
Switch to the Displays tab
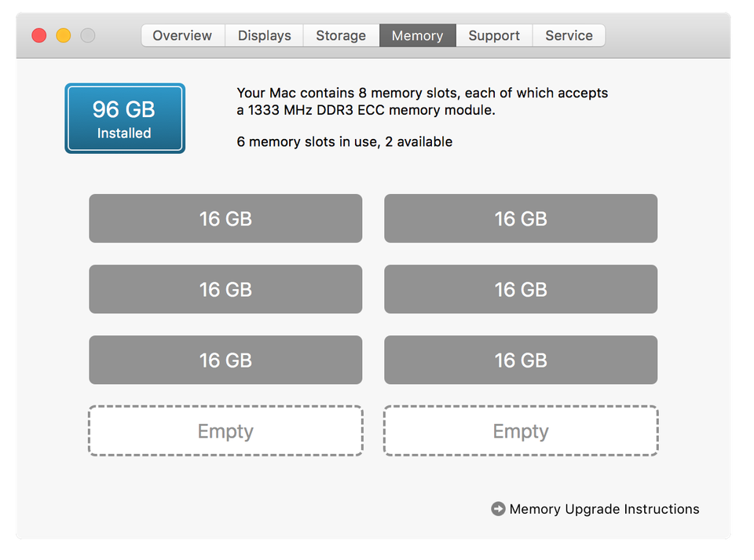pyautogui.click(x=264, y=35)
